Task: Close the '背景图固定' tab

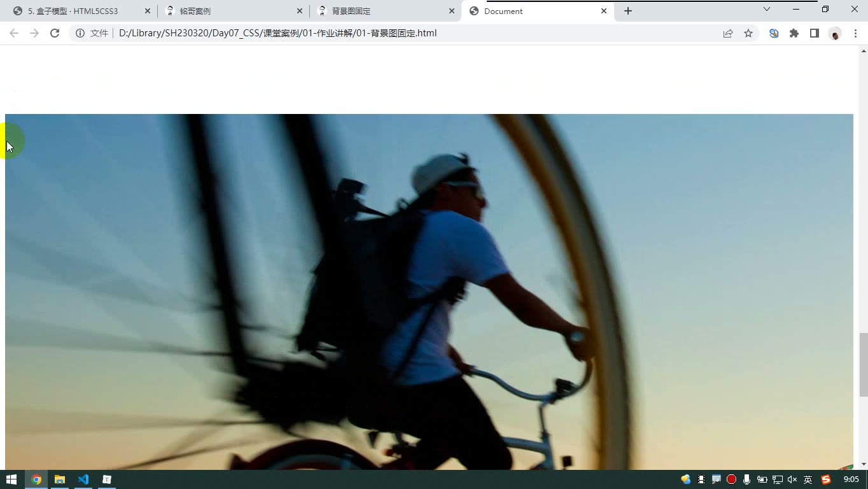Action: (452, 11)
